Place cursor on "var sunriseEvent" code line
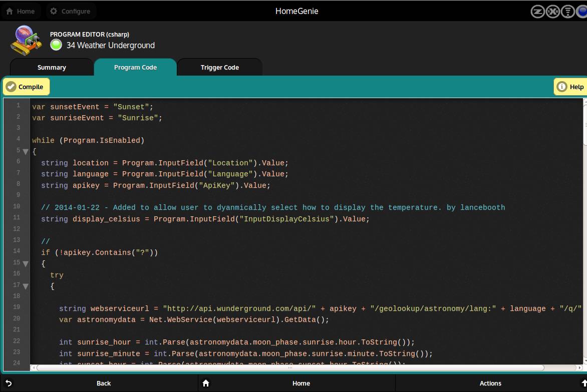 coord(97,118)
